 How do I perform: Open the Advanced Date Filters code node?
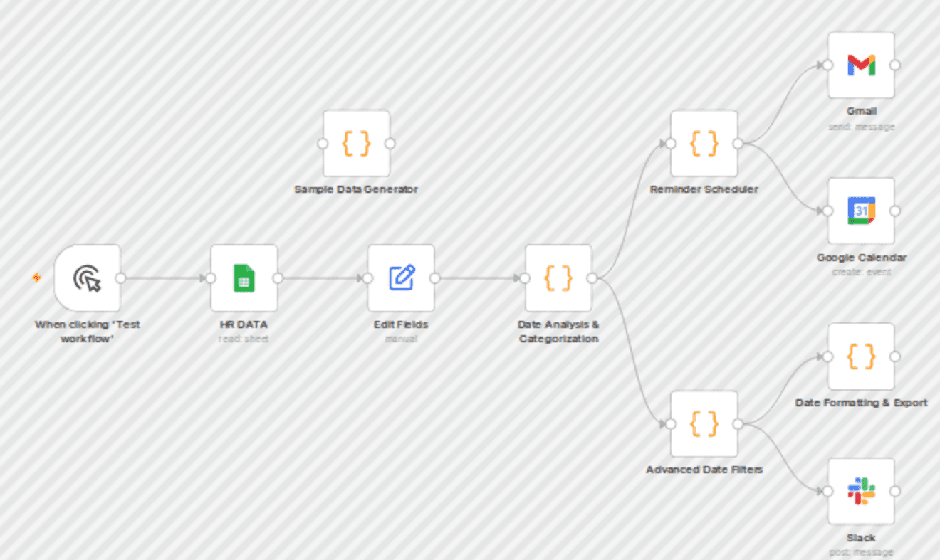pos(704,423)
